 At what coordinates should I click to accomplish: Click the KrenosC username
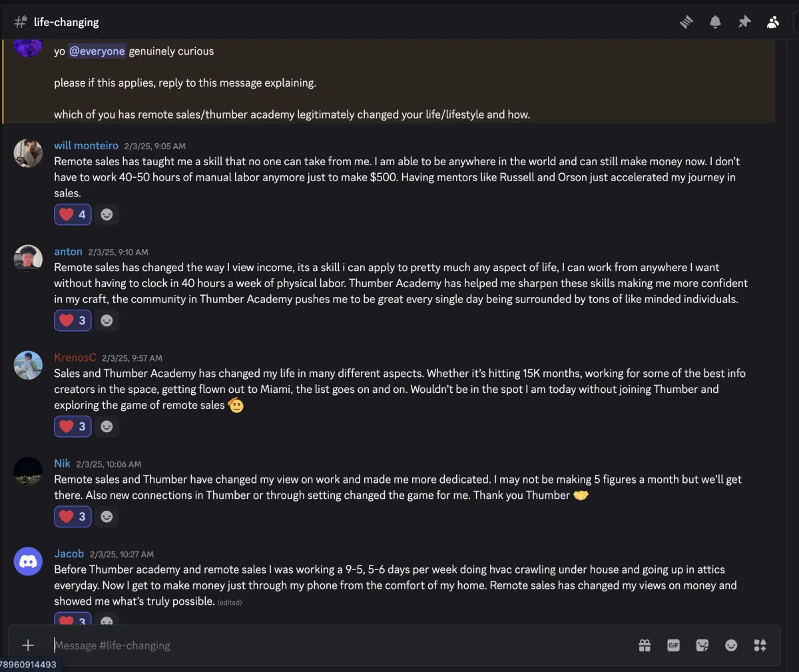75,358
